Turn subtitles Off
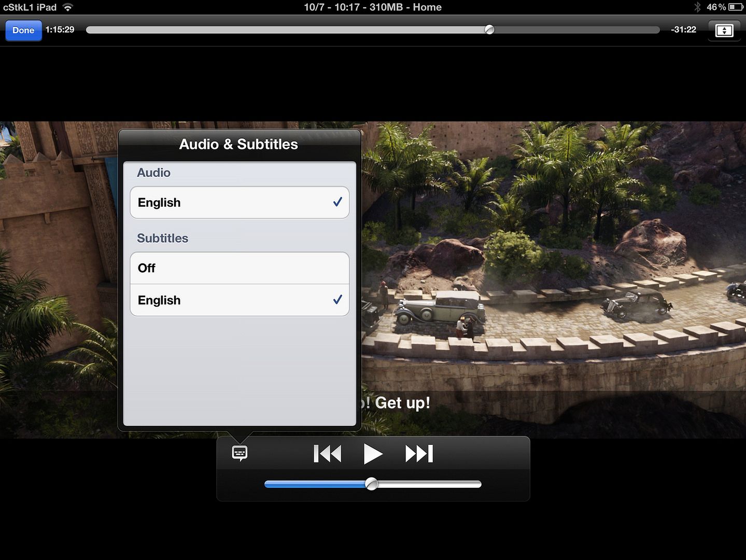 click(x=239, y=268)
